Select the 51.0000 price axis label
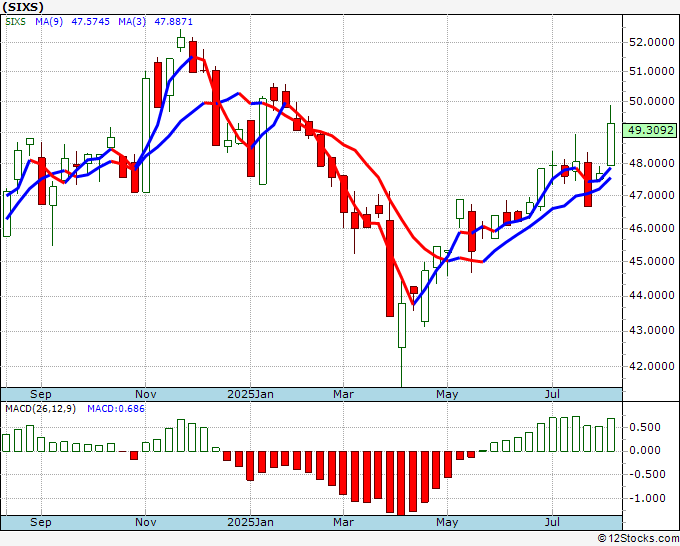 (651, 72)
